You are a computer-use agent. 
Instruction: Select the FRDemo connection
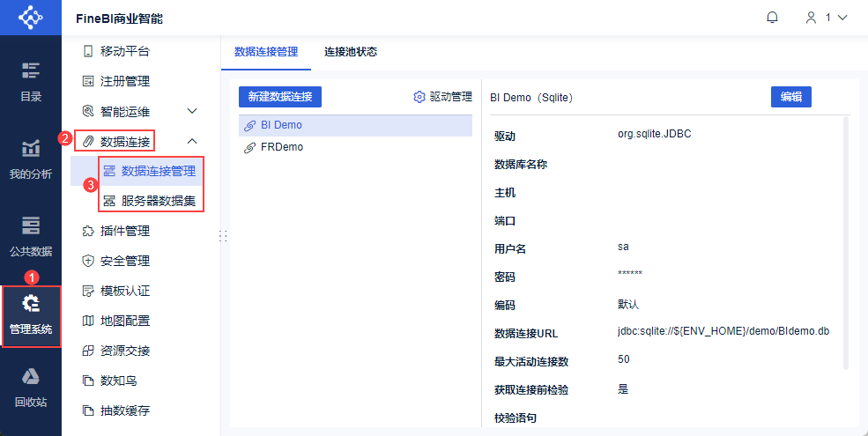(355, 148)
